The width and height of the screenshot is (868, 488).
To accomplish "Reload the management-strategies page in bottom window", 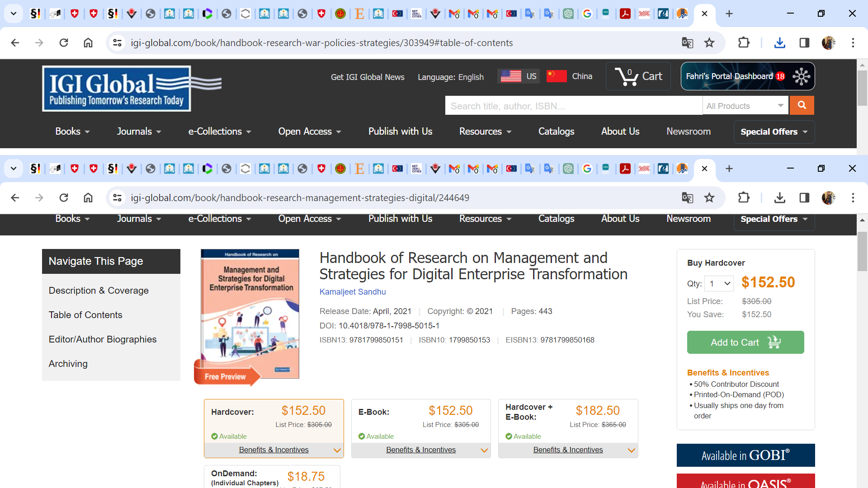I will 64,198.
